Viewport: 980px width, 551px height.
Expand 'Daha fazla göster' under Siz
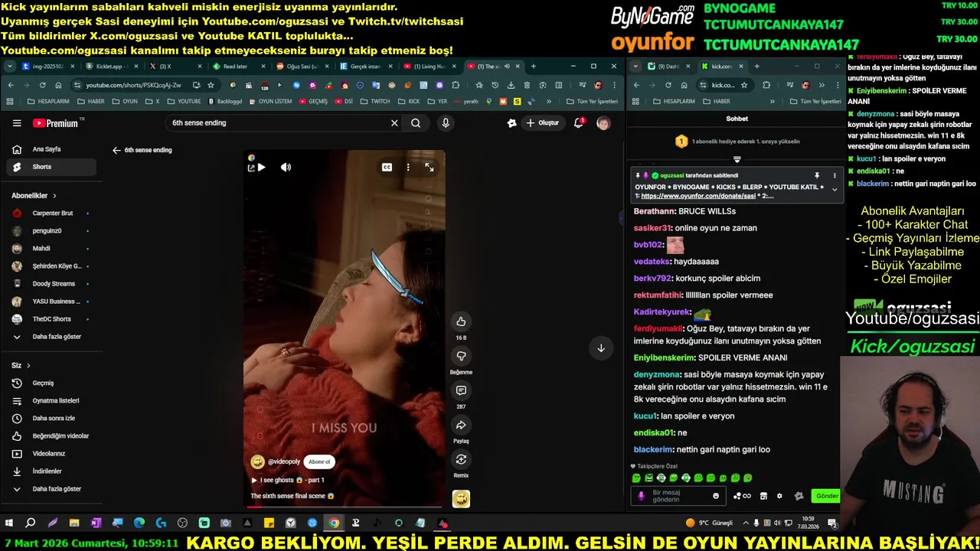(51, 488)
